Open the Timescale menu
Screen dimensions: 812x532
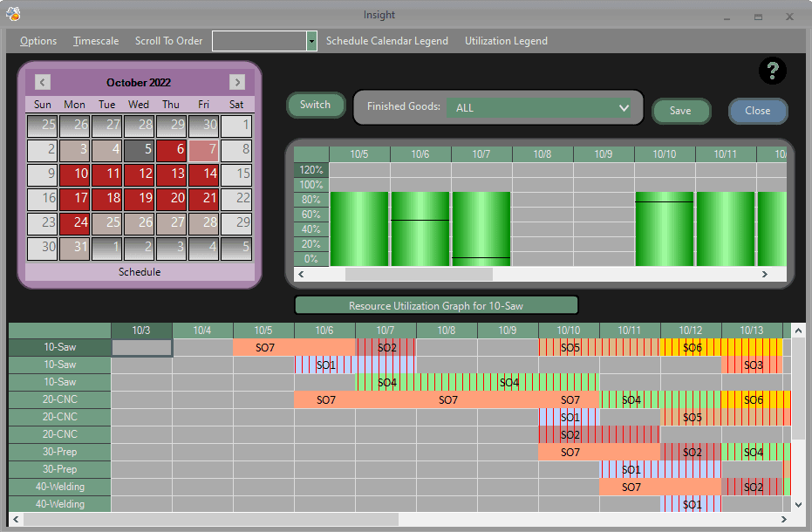pyautogui.click(x=96, y=40)
